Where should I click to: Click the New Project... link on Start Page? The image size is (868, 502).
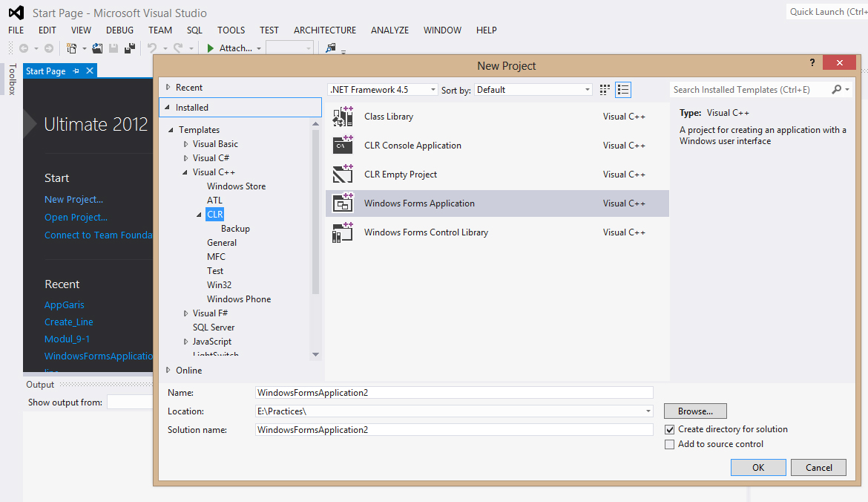[73, 200]
